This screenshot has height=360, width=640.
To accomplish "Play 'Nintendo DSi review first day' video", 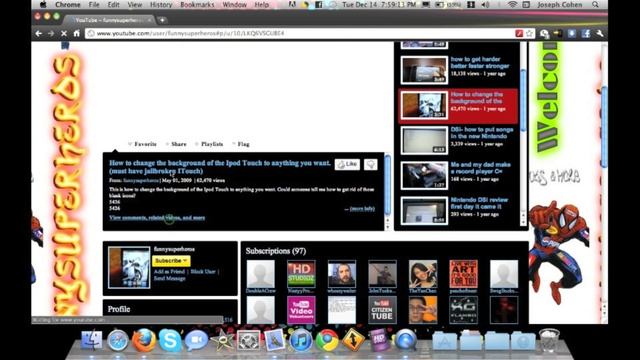I will coord(459,210).
